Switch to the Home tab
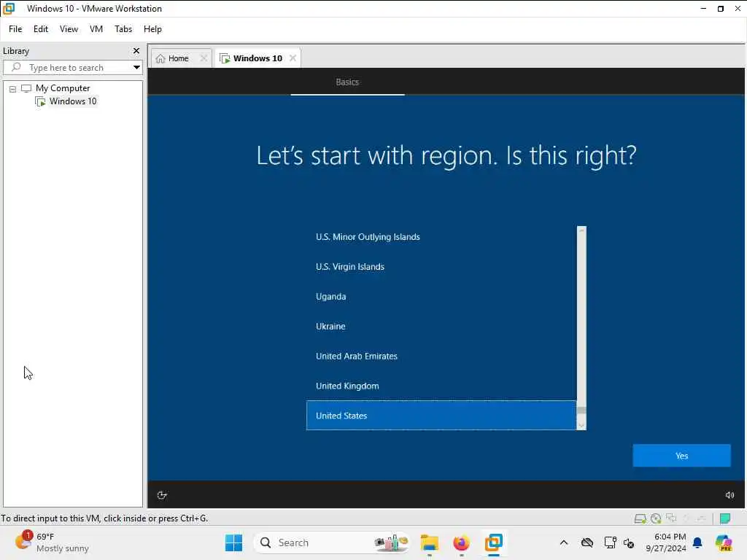This screenshot has width=747, height=560. pyautogui.click(x=177, y=58)
